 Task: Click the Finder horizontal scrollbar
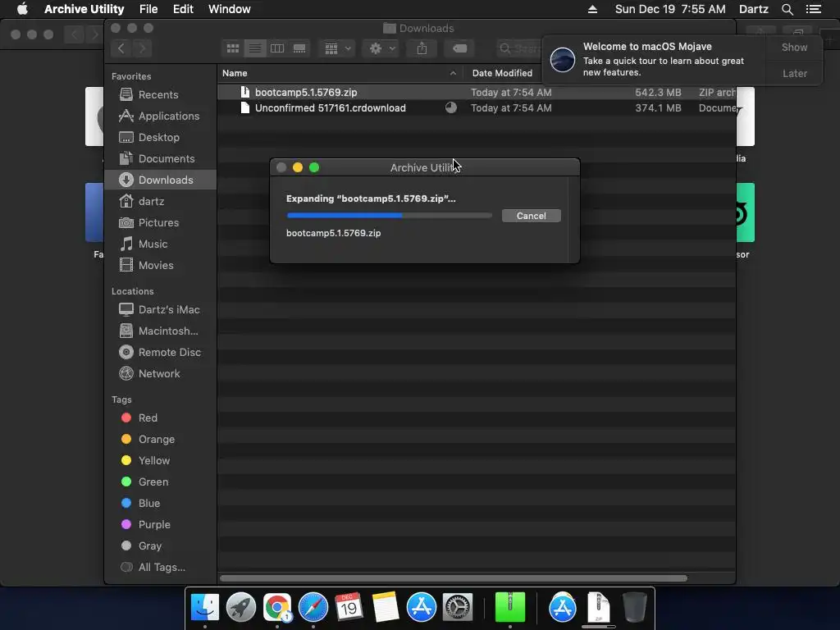coord(453,578)
